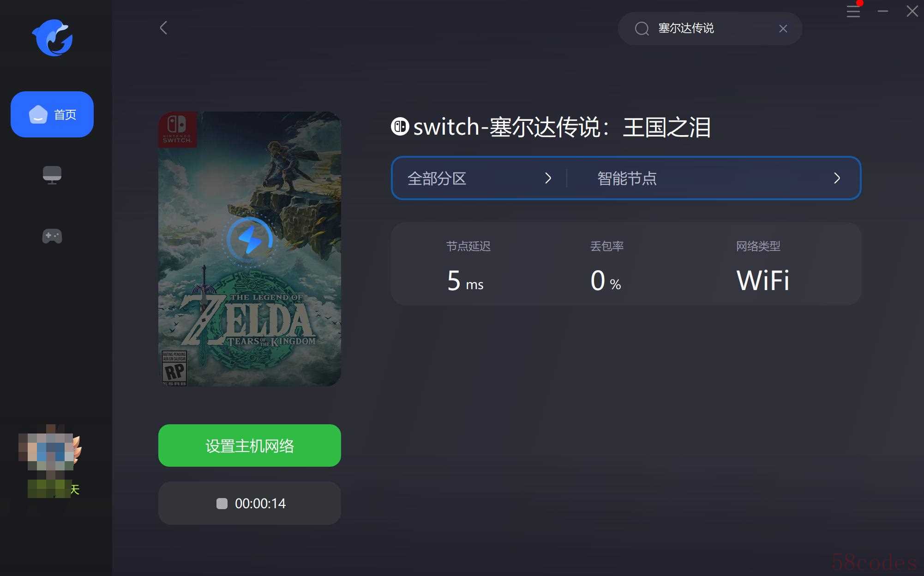Image resolution: width=924 pixels, height=576 pixels.
Task: Stop acceleration timer at 00:00:14
Action: [250, 503]
